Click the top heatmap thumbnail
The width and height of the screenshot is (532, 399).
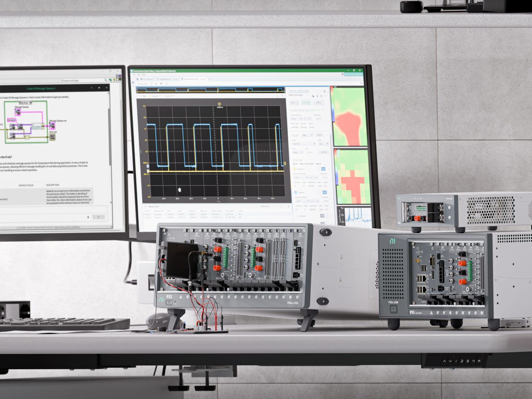pos(350,116)
